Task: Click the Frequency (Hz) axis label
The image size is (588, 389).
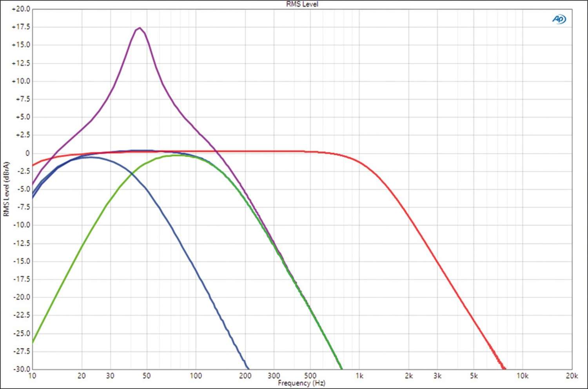Action: click(301, 383)
